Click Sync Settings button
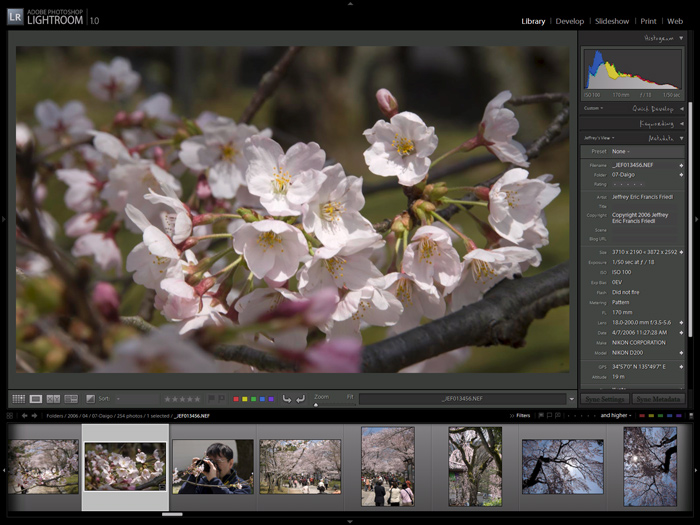 coord(605,399)
